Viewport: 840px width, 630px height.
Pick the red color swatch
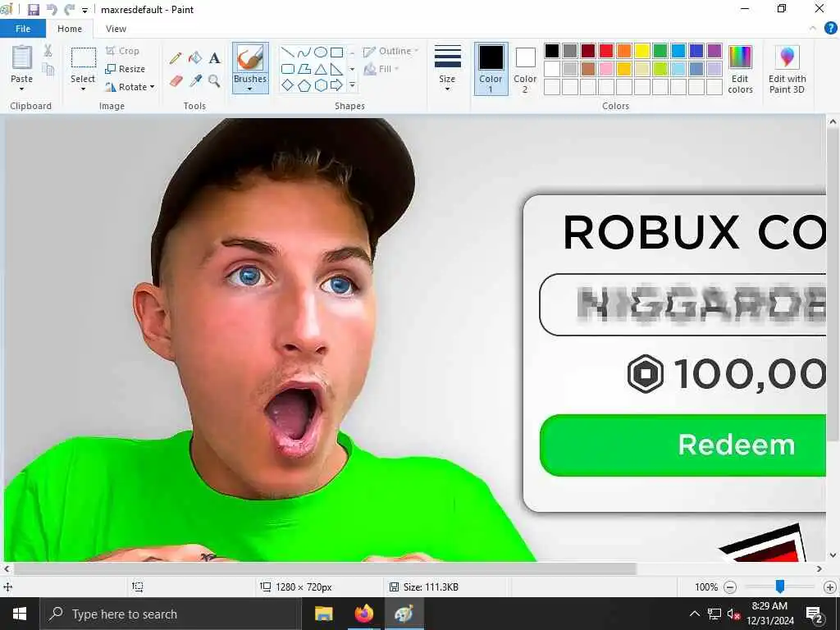tap(606, 51)
